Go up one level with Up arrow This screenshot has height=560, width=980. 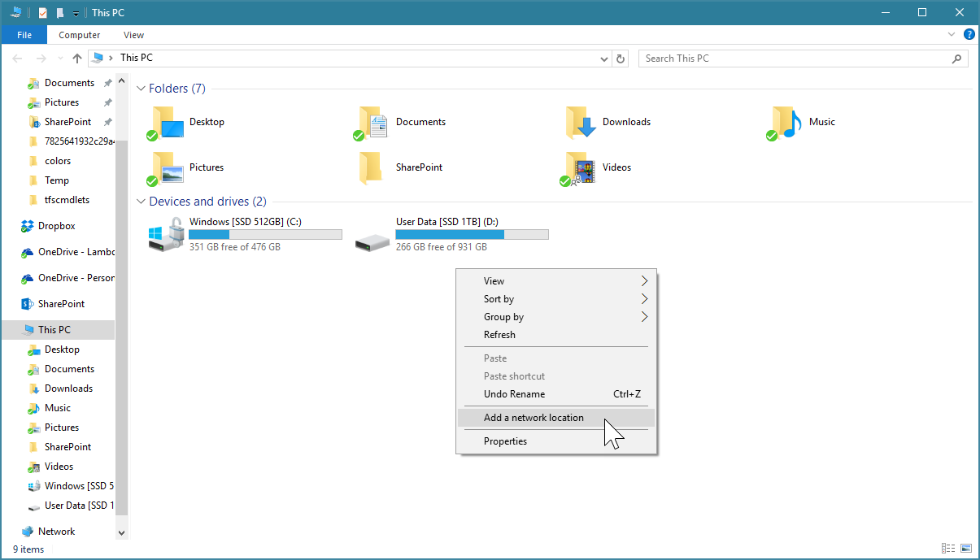(77, 59)
